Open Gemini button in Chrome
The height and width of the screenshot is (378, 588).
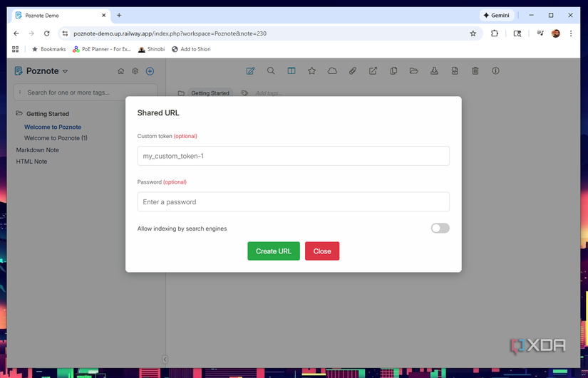click(x=497, y=16)
